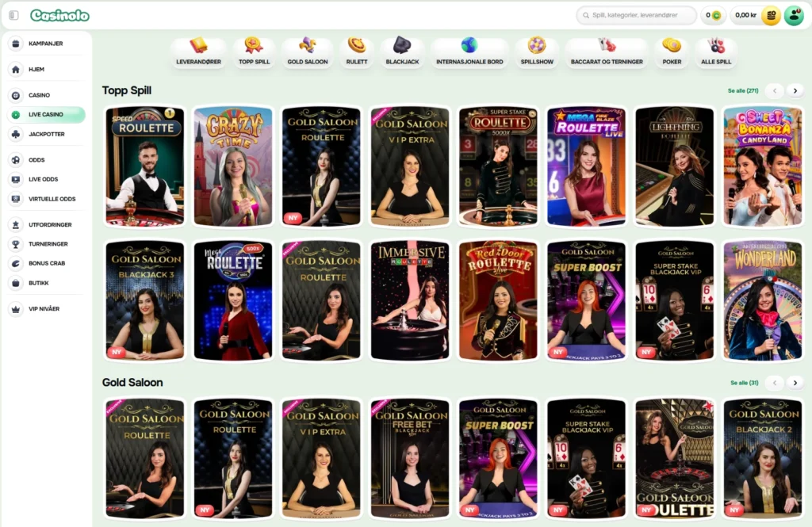Click the Turneringer trophy icon
The image size is (812, 527).
[16, 244]
